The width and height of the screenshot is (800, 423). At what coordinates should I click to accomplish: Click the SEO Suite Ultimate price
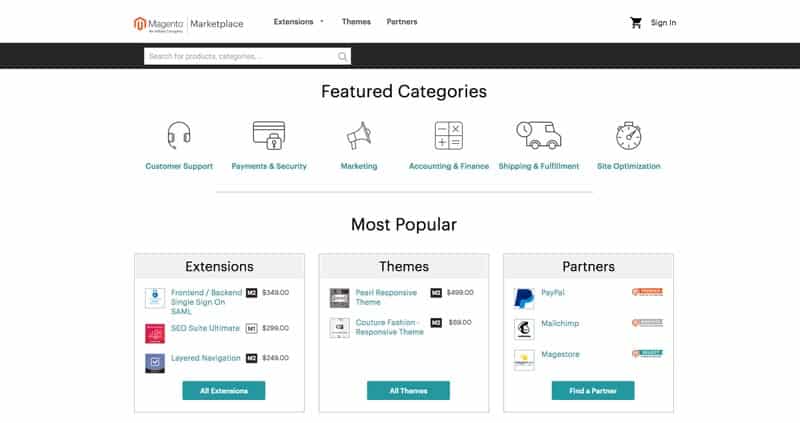[x=276, y=328]
